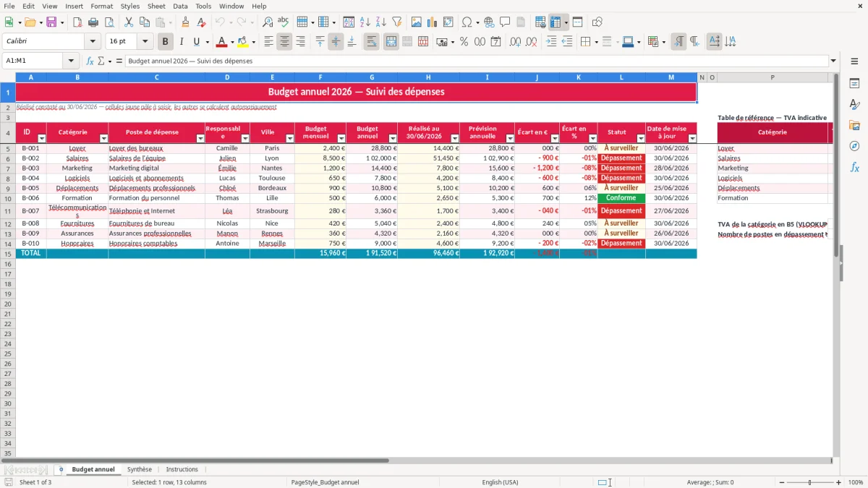Open the Format menu

[x=101, y=6]
